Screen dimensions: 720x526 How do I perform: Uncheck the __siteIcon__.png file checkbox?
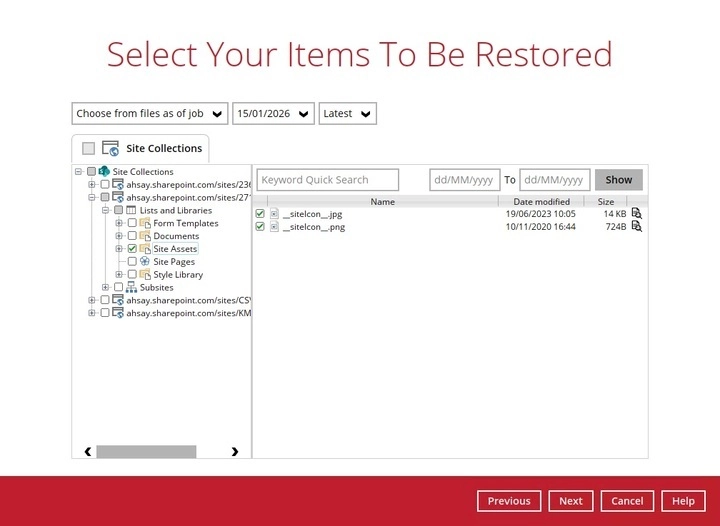coord(260,227)
